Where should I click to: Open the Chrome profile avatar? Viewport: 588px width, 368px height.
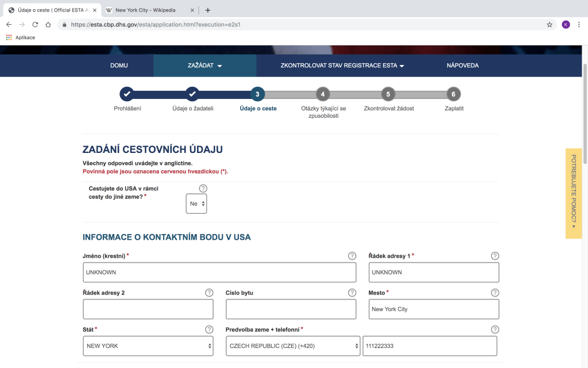(x=566, y=25)
